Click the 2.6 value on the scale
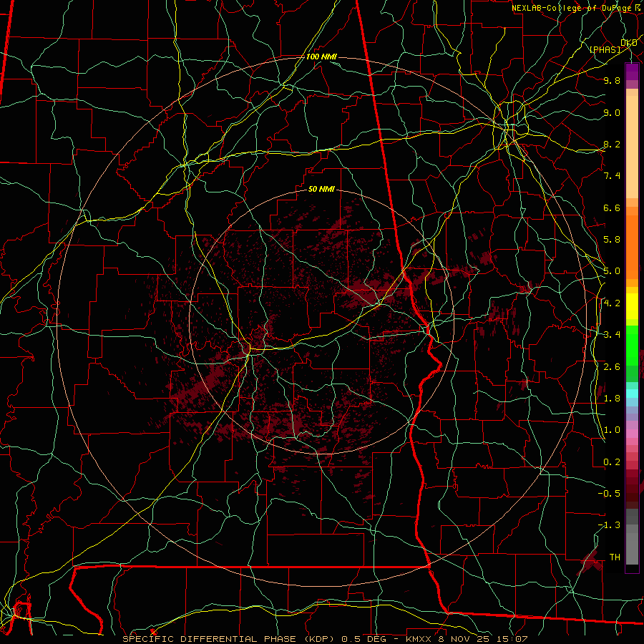This screenshot has width=644, height=644. pyautogui.click(x=612, y=366)
